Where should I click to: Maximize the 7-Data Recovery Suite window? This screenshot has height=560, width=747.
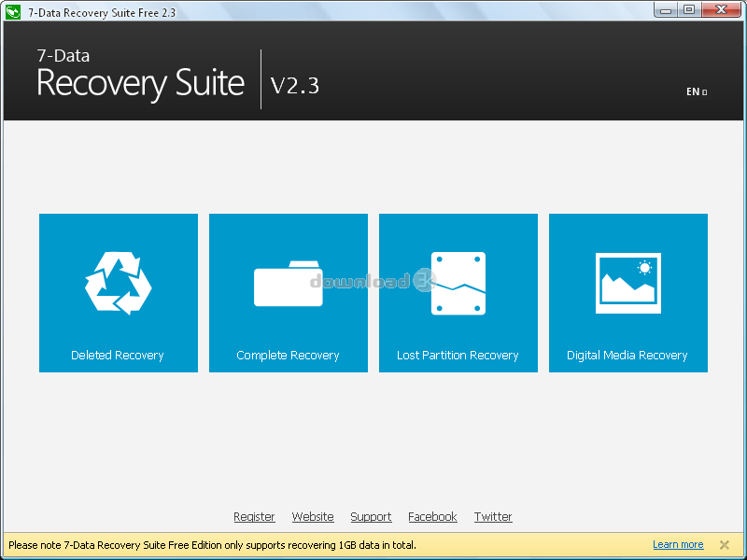pyautogui.click(x=689, y=9)
